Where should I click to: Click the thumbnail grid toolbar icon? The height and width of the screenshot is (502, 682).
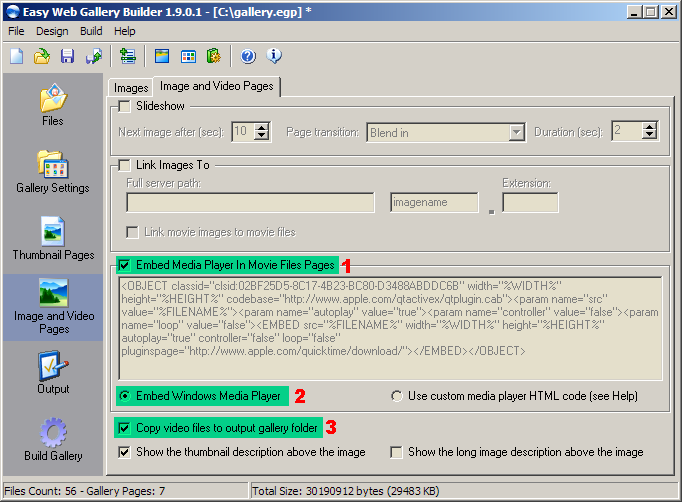[x=188, y=56]
